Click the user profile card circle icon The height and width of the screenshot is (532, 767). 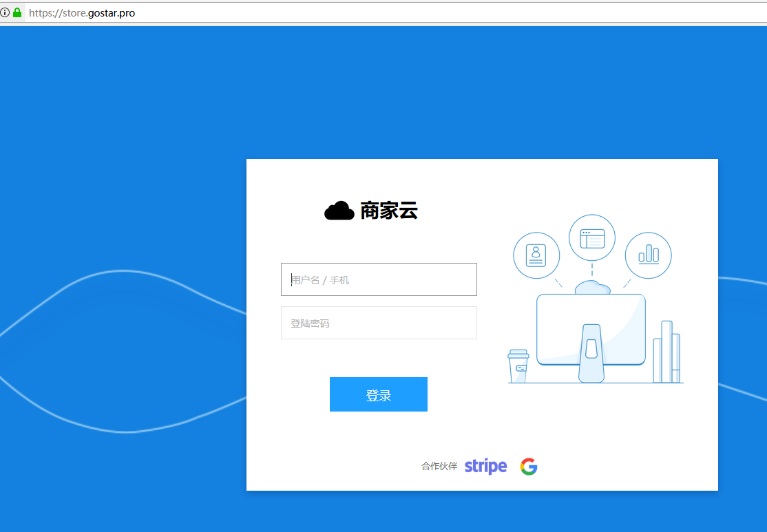click(536, 255)
